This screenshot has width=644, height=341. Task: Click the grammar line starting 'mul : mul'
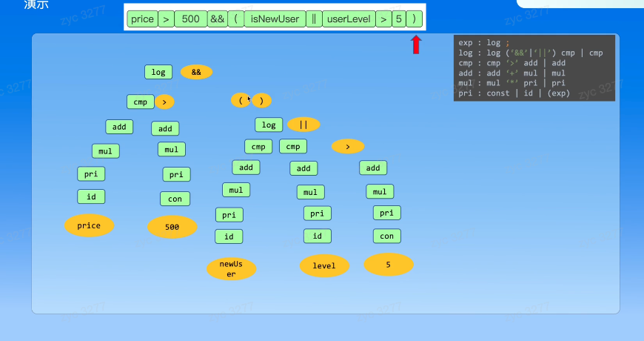[511, 83]
